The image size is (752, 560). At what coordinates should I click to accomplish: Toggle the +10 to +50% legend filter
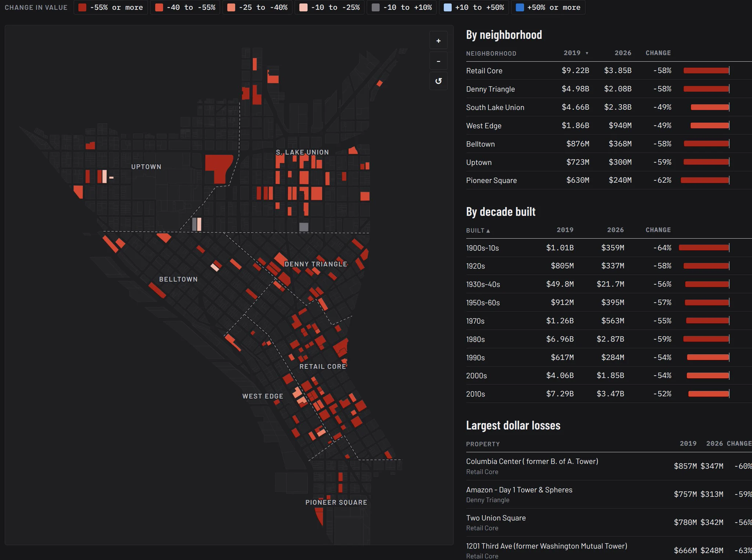pos(474,7)
